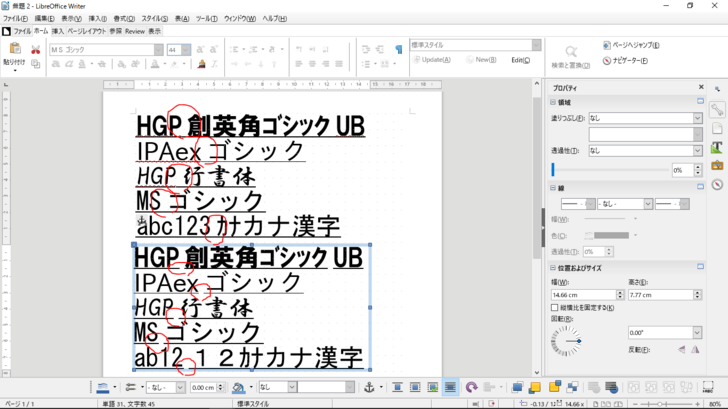The height and width of the screenshot is (409, 728).
Task: Click the sidebar settings icon at top
Action: tap(717, 89)
